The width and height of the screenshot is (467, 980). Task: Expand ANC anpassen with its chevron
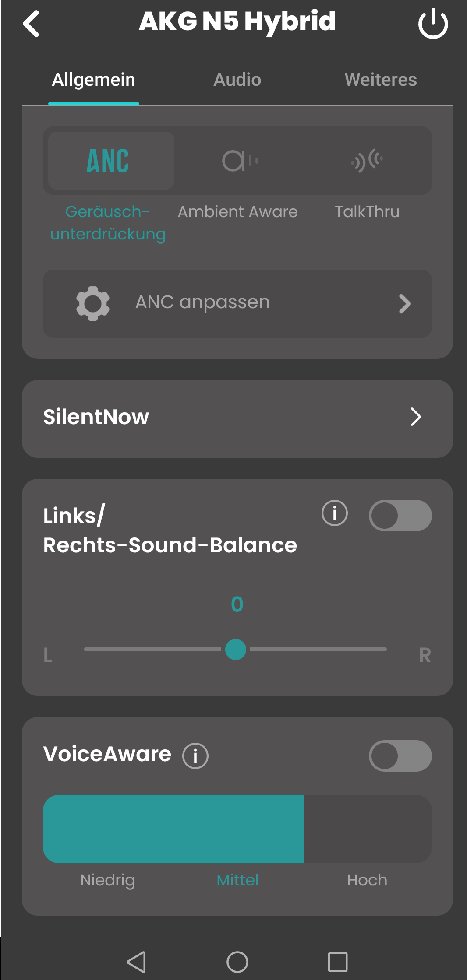tap(405, 304)
